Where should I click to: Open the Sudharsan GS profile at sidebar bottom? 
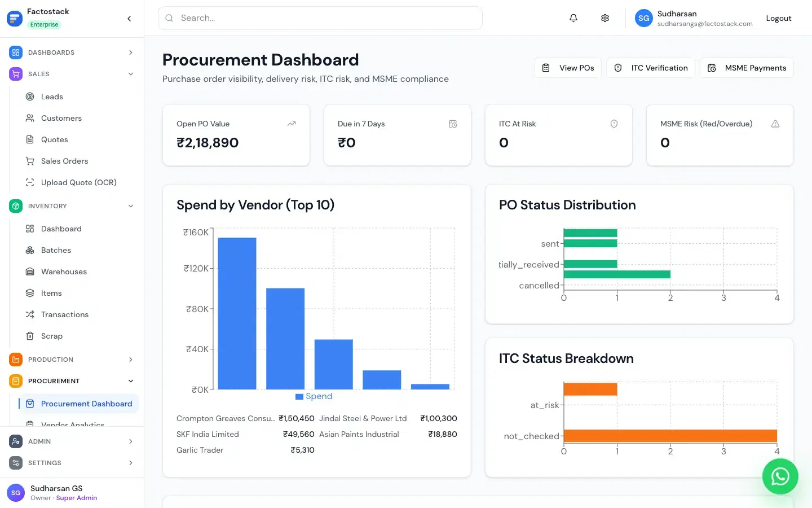[72, 493]
